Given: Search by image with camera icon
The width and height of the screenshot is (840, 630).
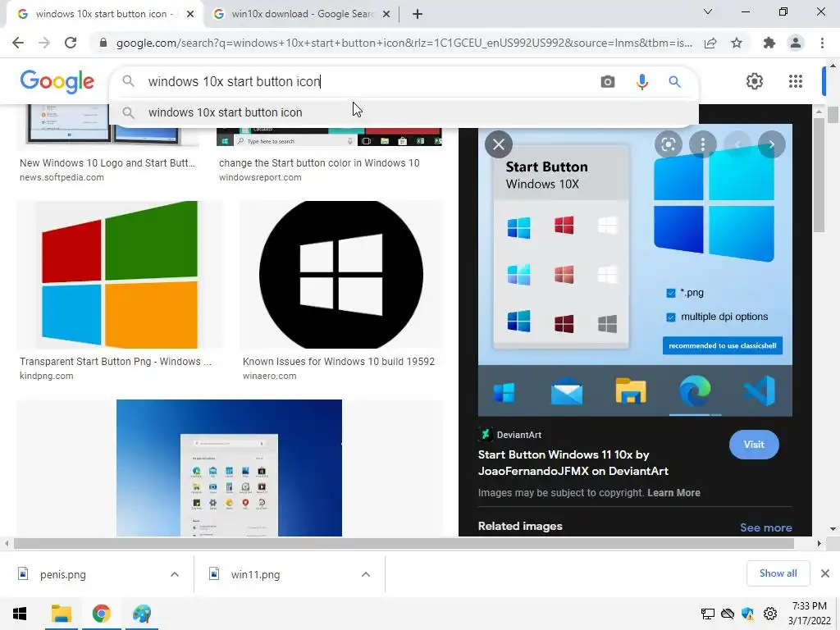Looking at the screenshot, I should click(x=608, y=81).
